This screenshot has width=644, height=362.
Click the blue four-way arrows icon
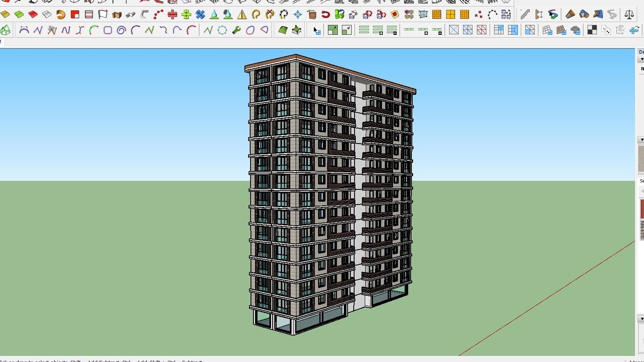click(x=298, y=15)
